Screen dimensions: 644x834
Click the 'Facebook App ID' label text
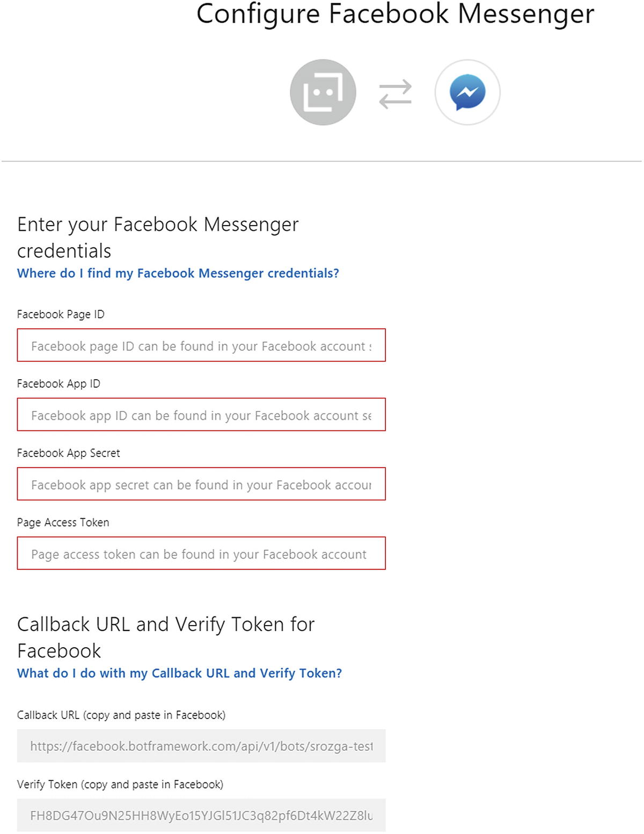coord(58,384)
